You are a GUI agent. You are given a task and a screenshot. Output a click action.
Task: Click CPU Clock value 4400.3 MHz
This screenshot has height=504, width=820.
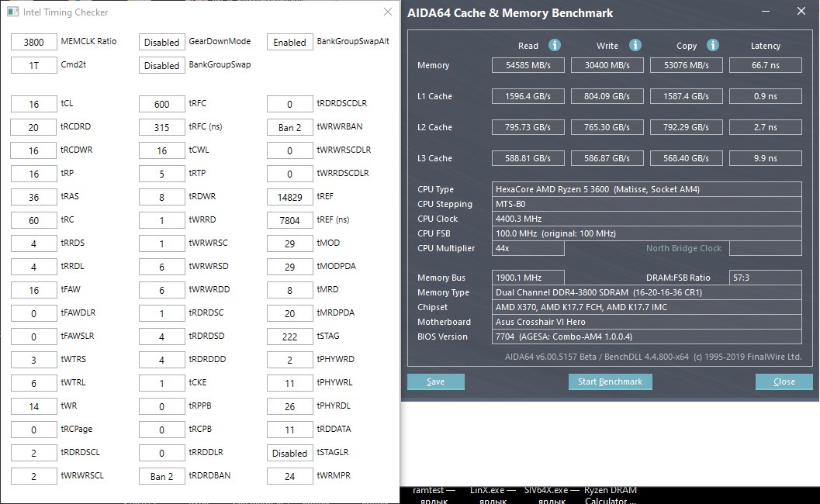647,219
